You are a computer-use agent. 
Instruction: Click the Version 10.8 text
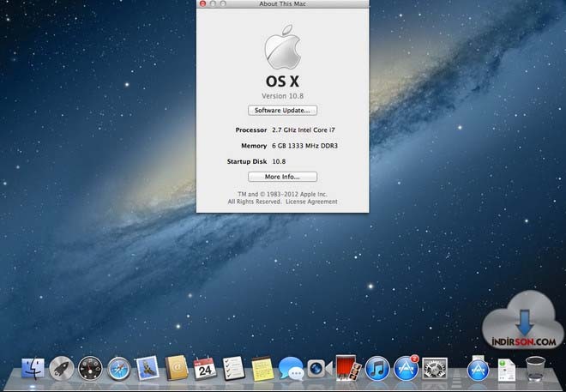(283, 96)
